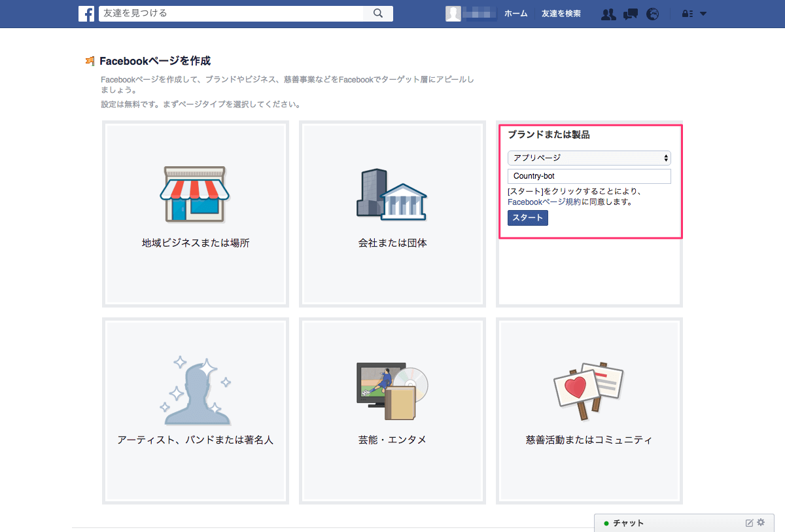Open chat settings gear icon
This screenshot has width=785, height=532.
[x=760, y=523]
